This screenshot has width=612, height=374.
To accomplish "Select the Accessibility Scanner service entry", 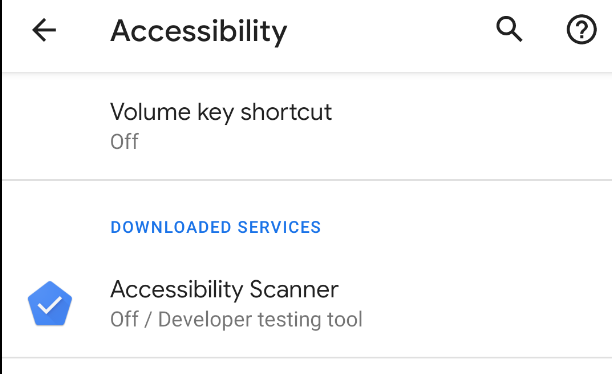I will pyautogui.click(x=307, y=304).
